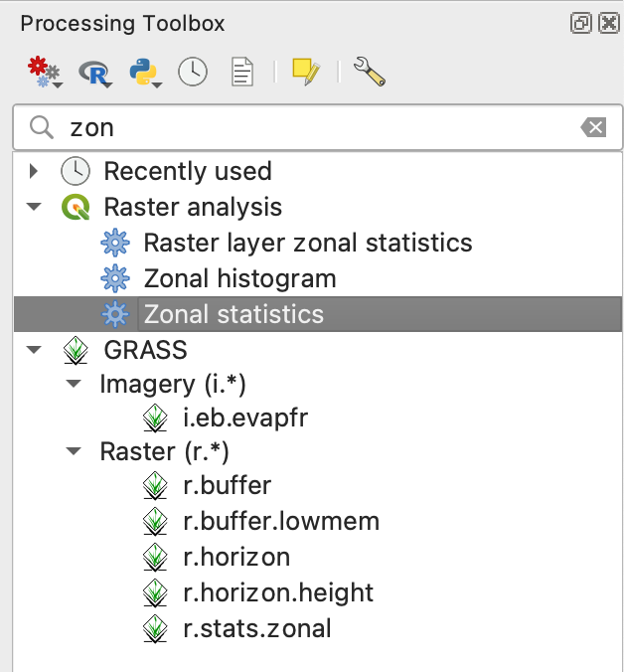Open processing Options wrench icon
624x672 pixels.
(x=368, y=72)
